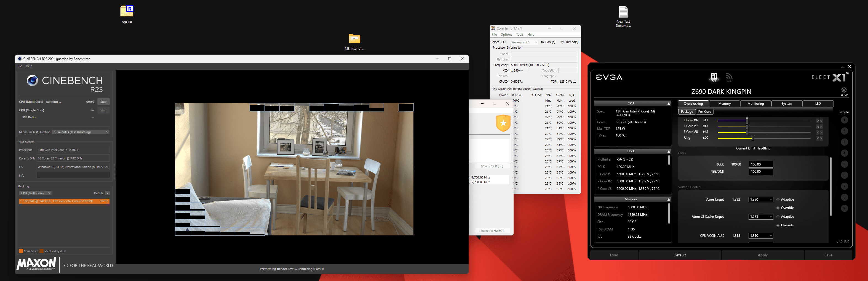Image resolution: width=868 pixels, height=281 pixels.
Task: Click the Save button in EVGA ELEET
Action: tap(828, 255)
